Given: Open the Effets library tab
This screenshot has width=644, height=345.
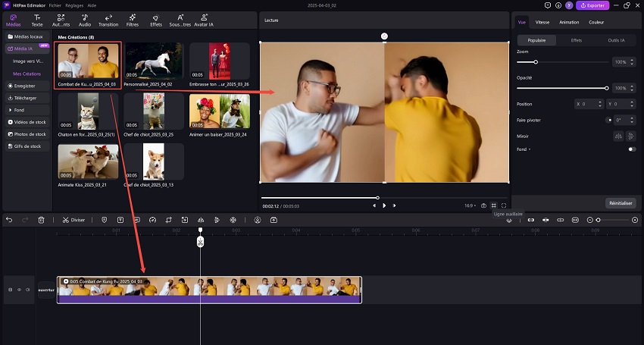Looking at the screenshot, I should tap(156, 20).
